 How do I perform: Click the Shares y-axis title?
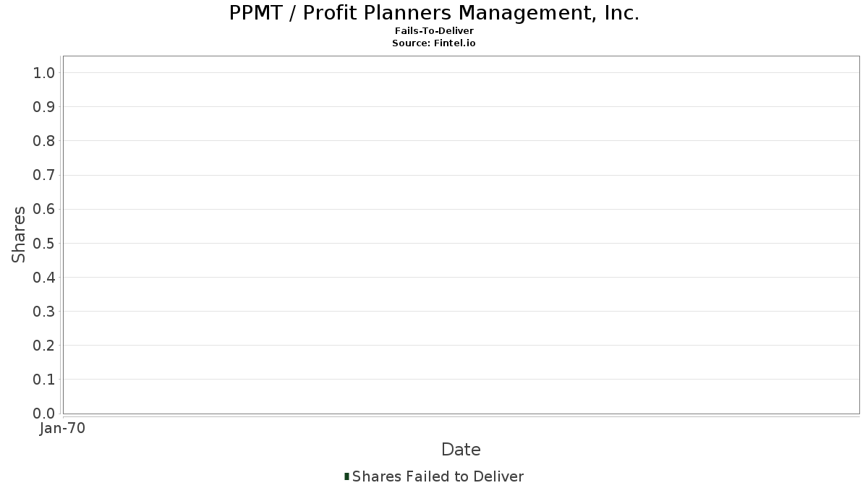[19, 234]
